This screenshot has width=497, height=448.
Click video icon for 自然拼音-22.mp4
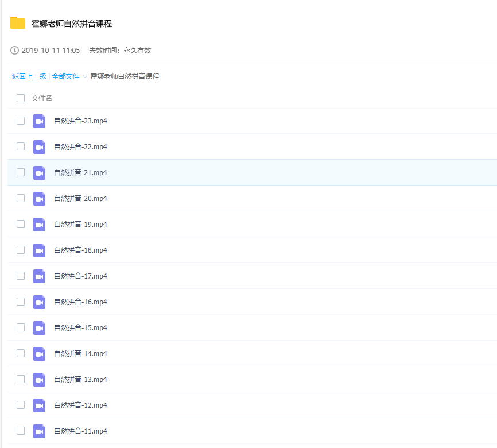[39, 147]
